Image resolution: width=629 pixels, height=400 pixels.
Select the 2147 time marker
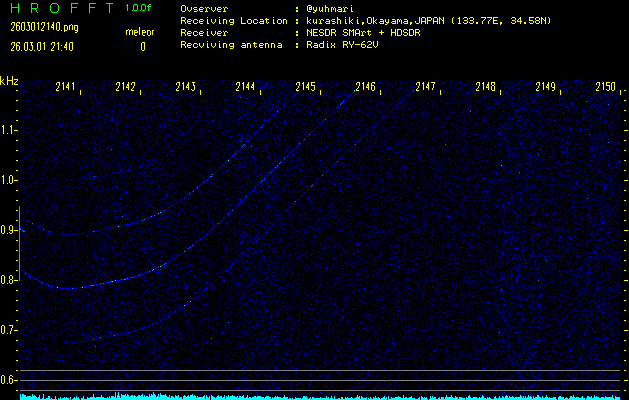pyautogui.click(x=426, y=88)
